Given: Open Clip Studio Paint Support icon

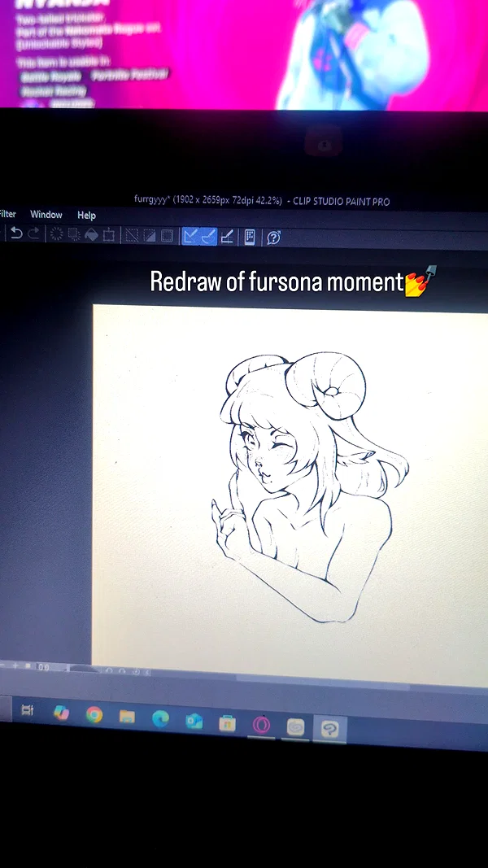Looking at the screenshot, I should 273,238.
